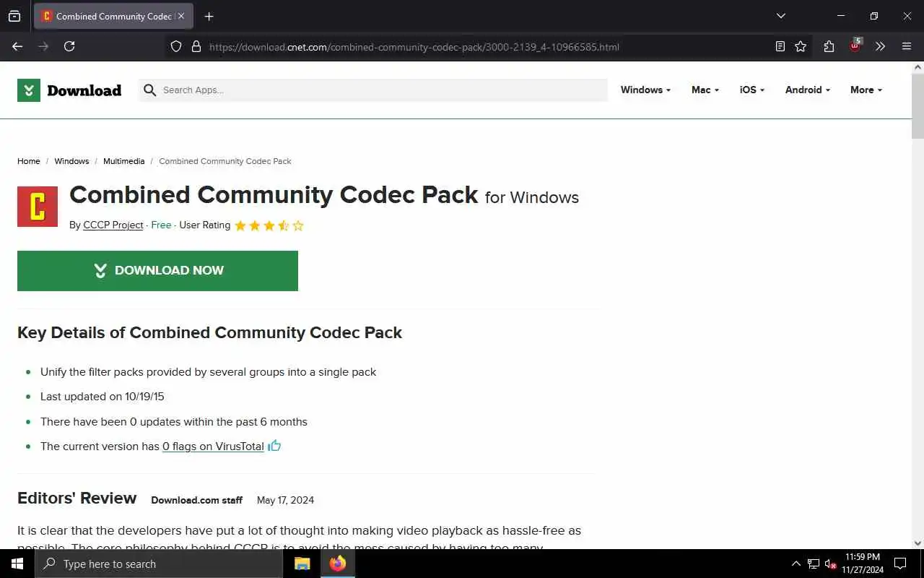
Task: Click the network status tray icon
Action: point(814,564)
